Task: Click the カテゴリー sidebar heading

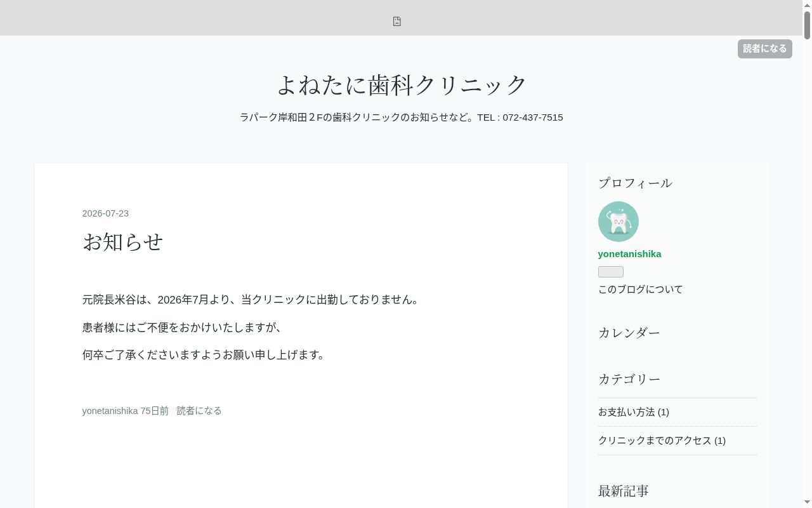Action: click(629, 379)
